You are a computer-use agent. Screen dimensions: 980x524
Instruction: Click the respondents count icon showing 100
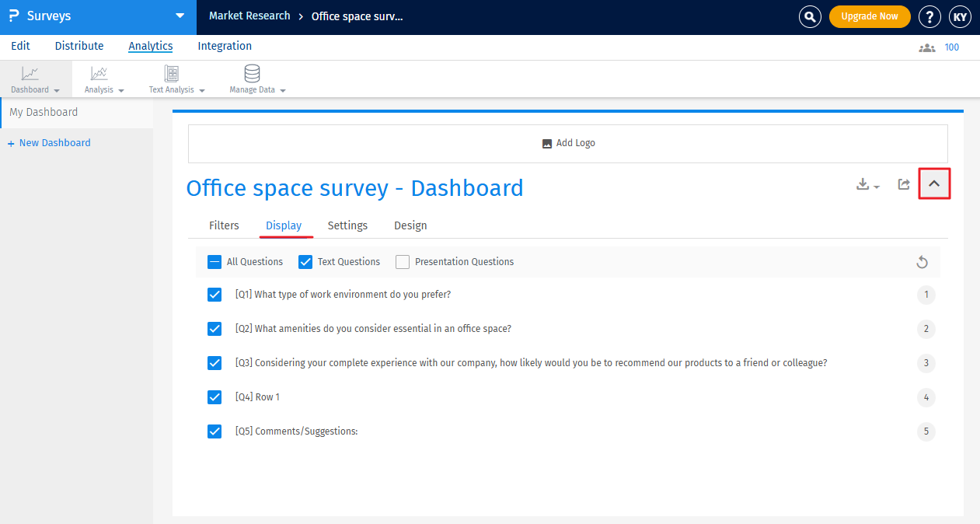coord(926,47)
